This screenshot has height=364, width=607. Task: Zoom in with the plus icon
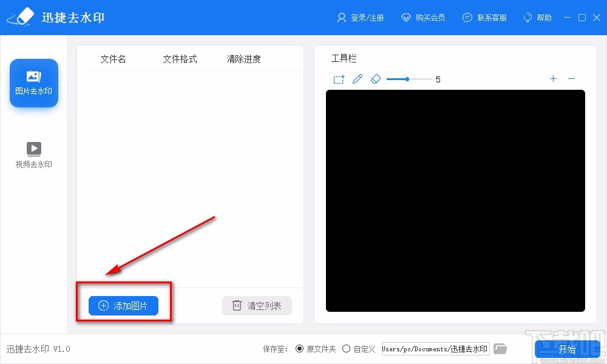click(553, 78)
